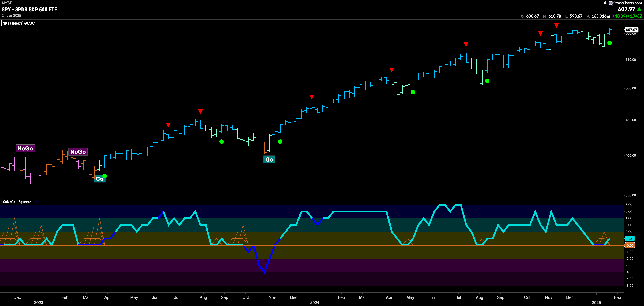644x306 pixels.
Task: Click the 450.00 price axis label
Action: (x=631, y=120)
